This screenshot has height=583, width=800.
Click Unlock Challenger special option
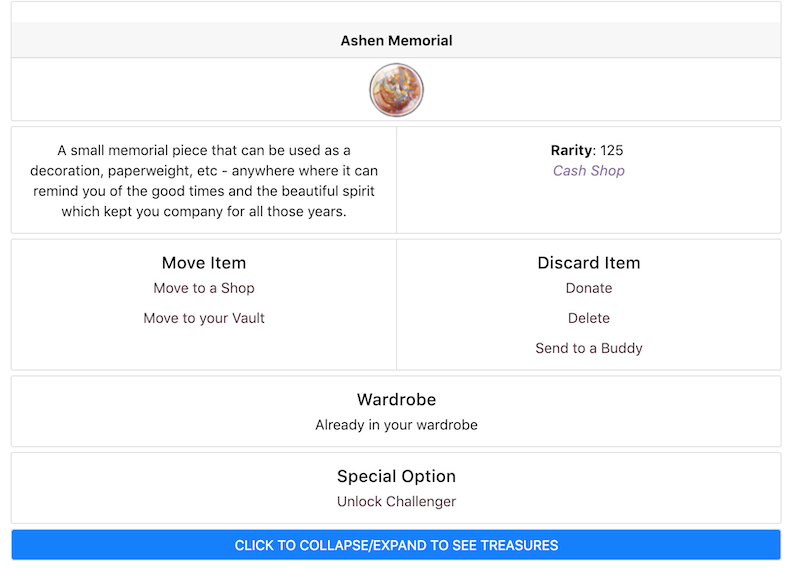point(396,501)
